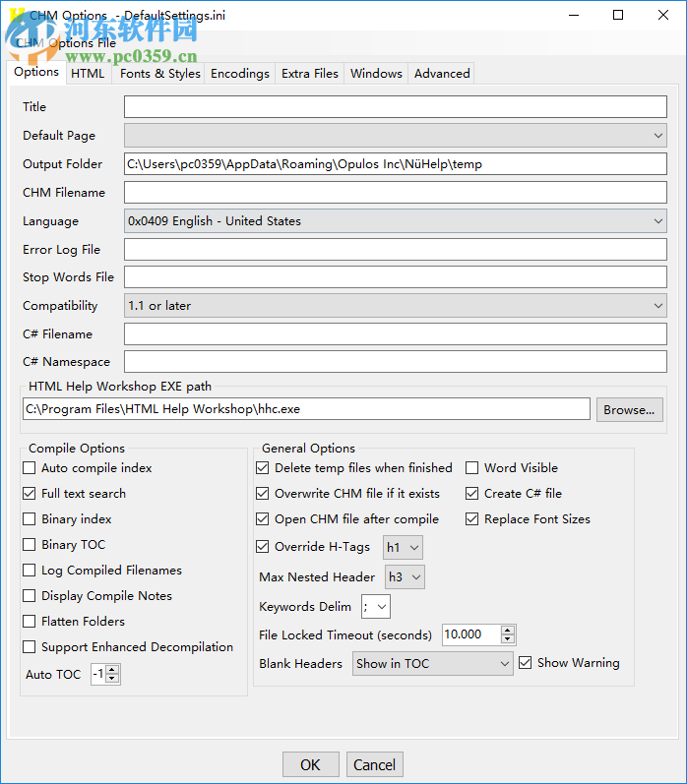Screen dimensions: 687x784
Task: Increase File Locked Timeout with up arrow
Action: point(508,631)
